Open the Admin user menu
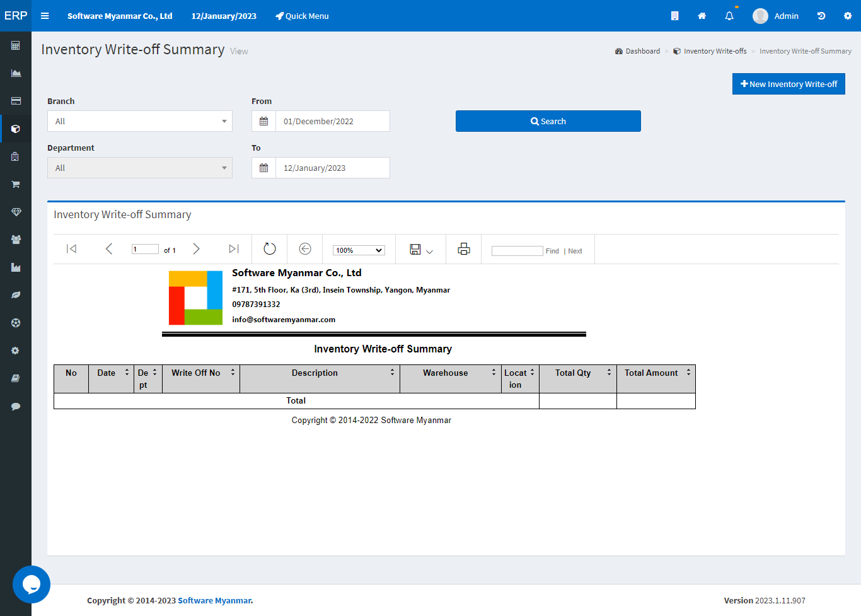 775,16
